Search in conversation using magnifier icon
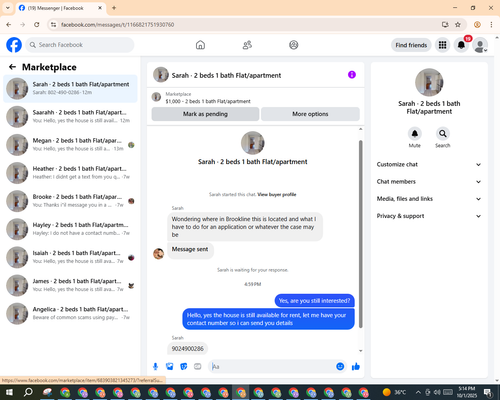This screenshot has height=400, width=500. [443, 134]
